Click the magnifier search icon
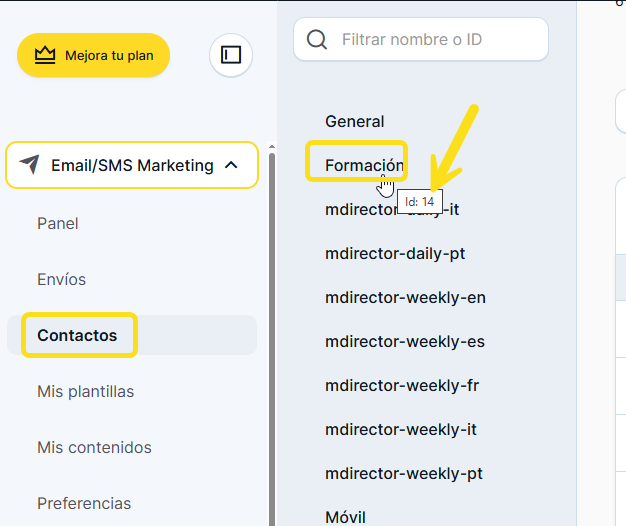626x526 pixels. (x=317, y=40)
